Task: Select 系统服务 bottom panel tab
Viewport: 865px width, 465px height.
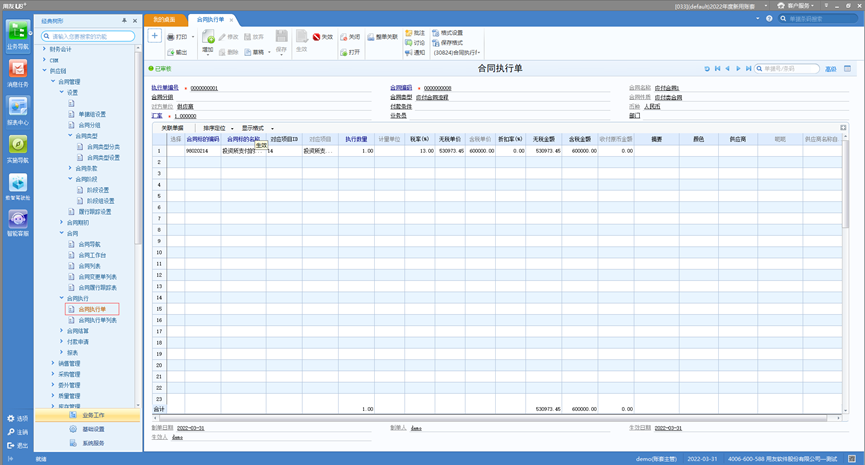Action: (x=88, y=443)
